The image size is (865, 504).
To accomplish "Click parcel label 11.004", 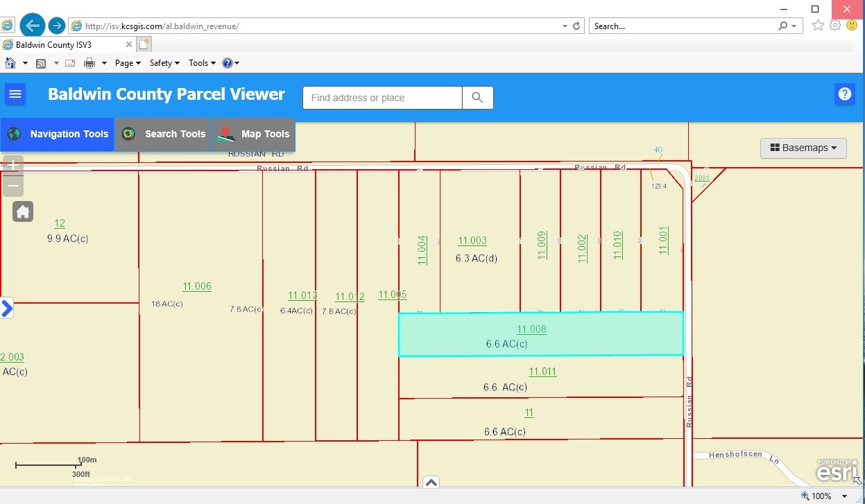I will click(x=422, y=250).
